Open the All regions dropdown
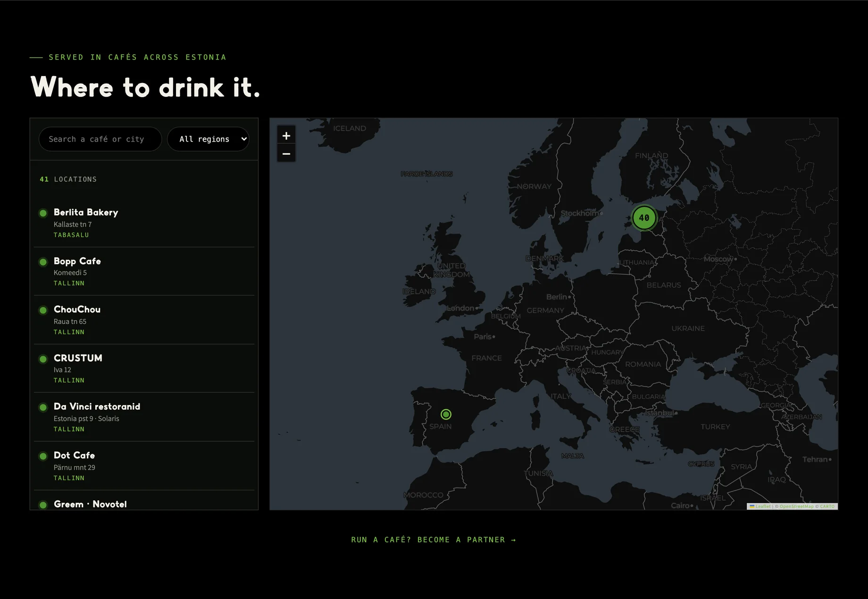 [x=208, y=139]
